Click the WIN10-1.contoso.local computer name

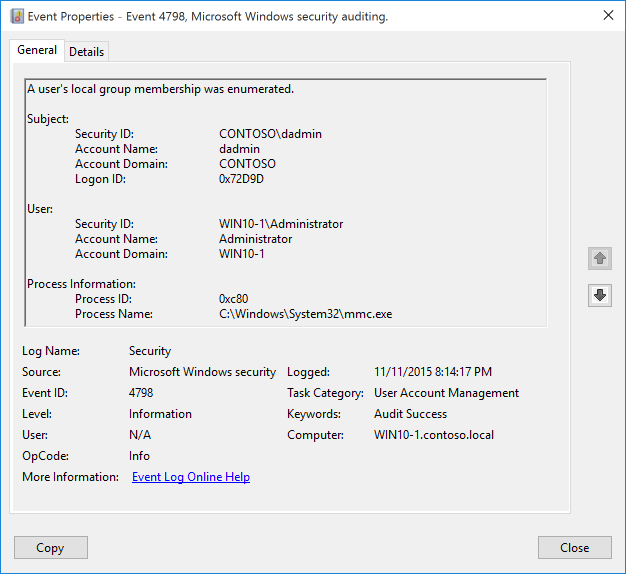(434, 435)
